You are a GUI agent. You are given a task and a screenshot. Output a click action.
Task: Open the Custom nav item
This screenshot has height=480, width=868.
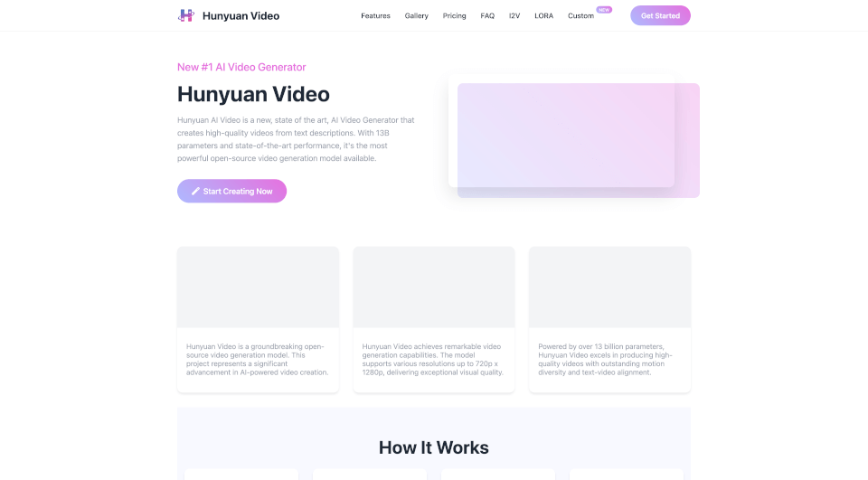580,16
